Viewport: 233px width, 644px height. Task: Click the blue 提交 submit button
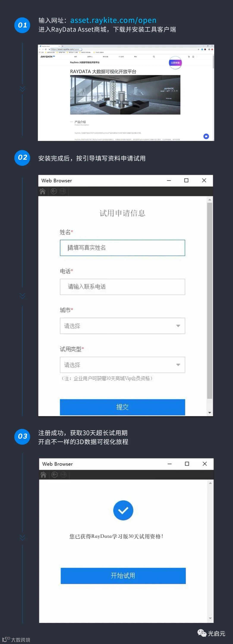(122, 407)
